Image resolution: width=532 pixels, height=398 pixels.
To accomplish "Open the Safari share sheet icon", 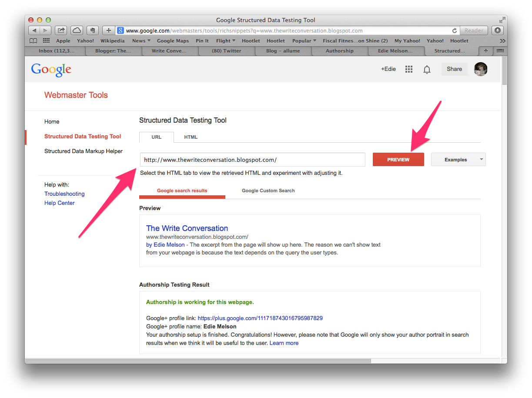I will (61, 30).
